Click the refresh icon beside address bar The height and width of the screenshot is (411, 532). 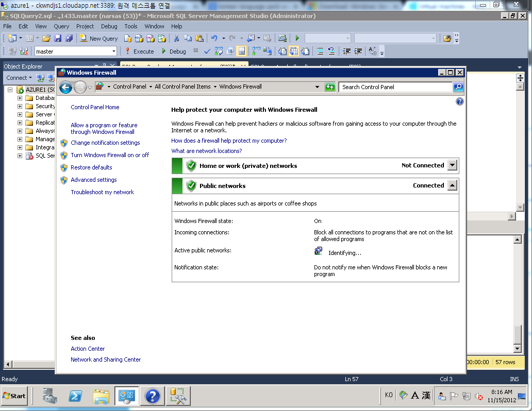[330, 87]
